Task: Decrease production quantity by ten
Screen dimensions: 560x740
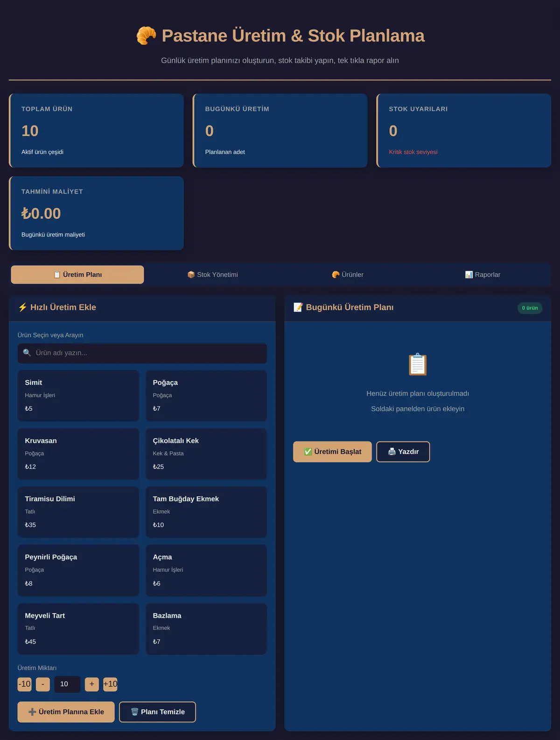Action: (24, 684)
